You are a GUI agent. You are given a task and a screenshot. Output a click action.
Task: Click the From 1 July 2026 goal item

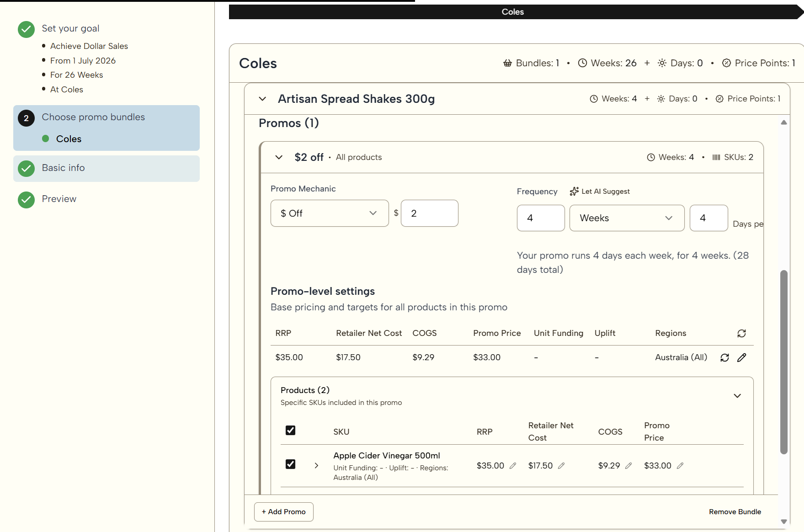(83, 61)
